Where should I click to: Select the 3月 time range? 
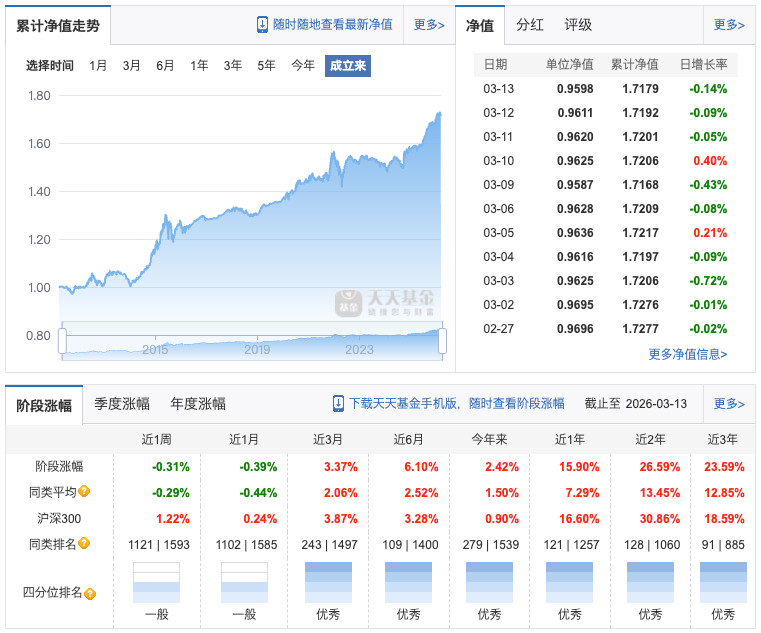[131, 66]
